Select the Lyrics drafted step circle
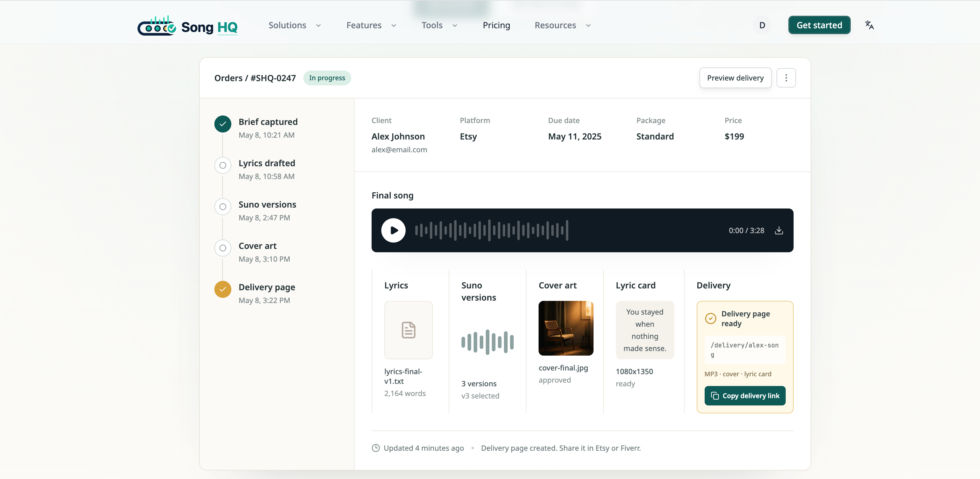 coord(223,165)
